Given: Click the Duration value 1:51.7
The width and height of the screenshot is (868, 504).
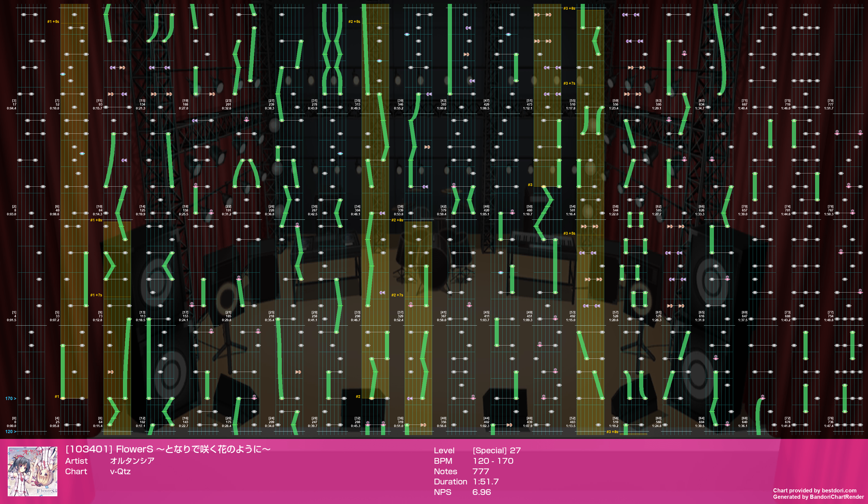Looking at the screenshot, I should tap(486, 482).
